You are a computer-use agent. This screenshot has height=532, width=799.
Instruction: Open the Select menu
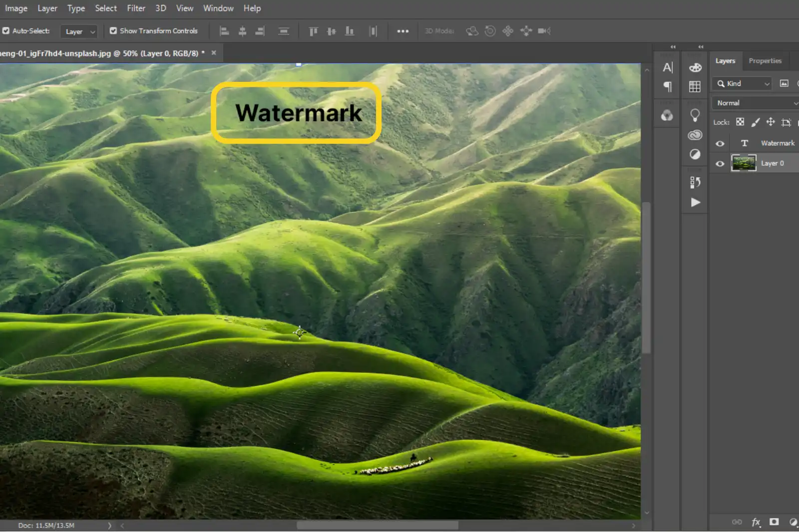[105, 8]
